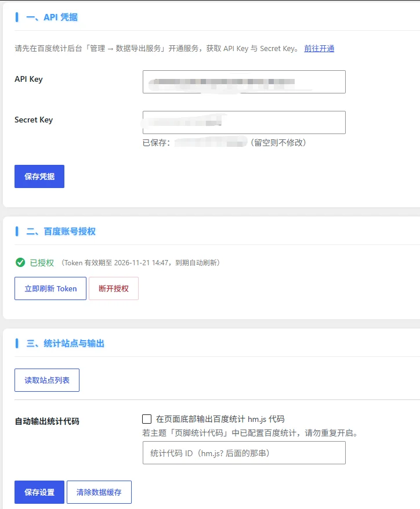Click the 断开授权 button

114,288
